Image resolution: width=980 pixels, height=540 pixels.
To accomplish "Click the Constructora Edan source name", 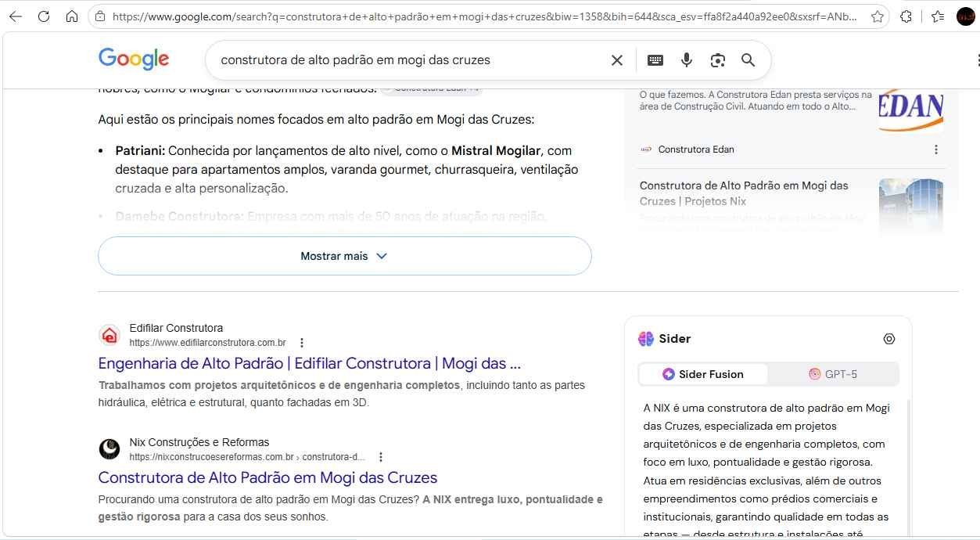I will pyautogui.click(x=696, y=149).
